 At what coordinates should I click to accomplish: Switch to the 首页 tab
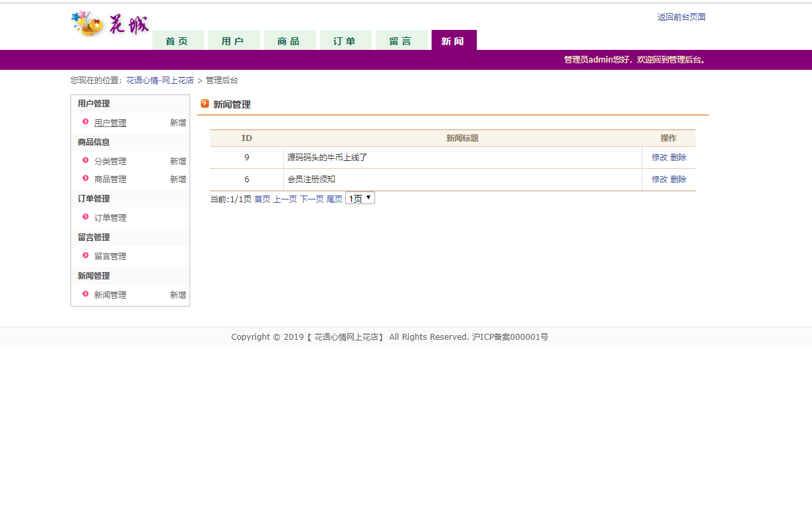click(x=178, y=40)
